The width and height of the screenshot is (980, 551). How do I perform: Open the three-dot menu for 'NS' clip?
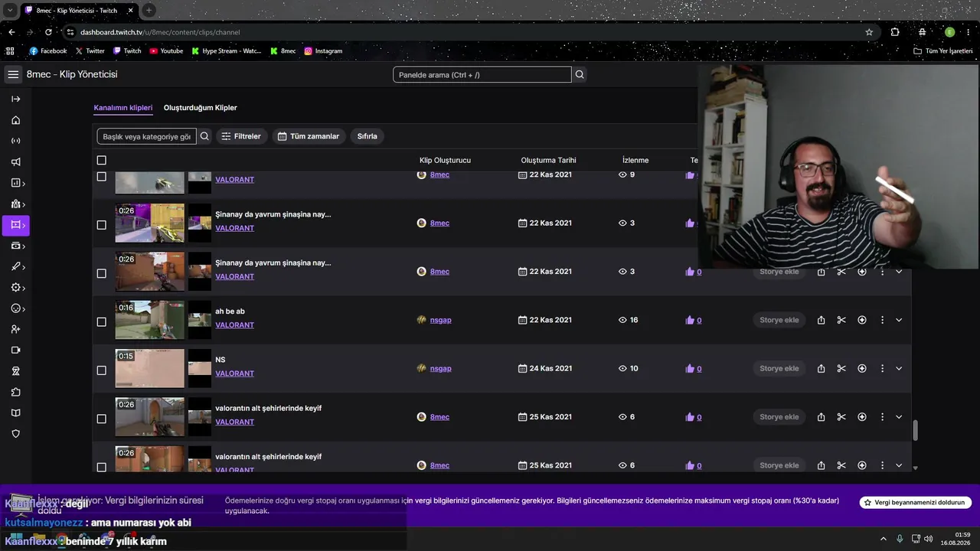[882, 369]
